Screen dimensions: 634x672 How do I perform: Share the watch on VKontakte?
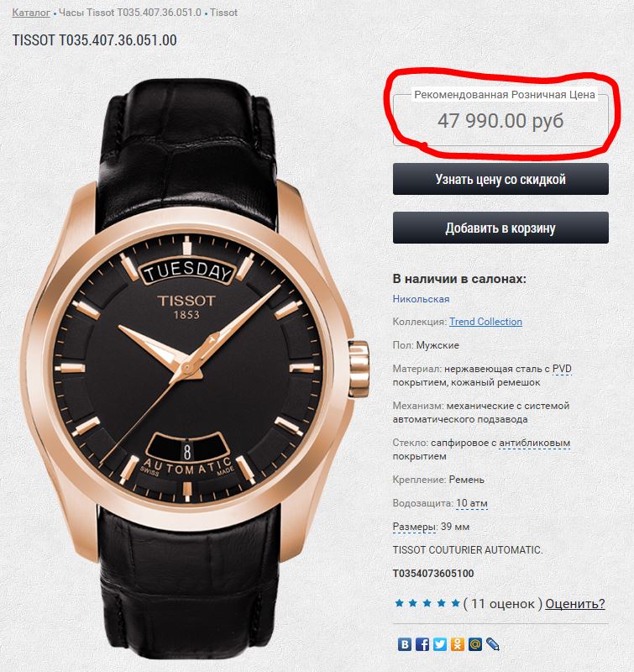pos(405,644)
